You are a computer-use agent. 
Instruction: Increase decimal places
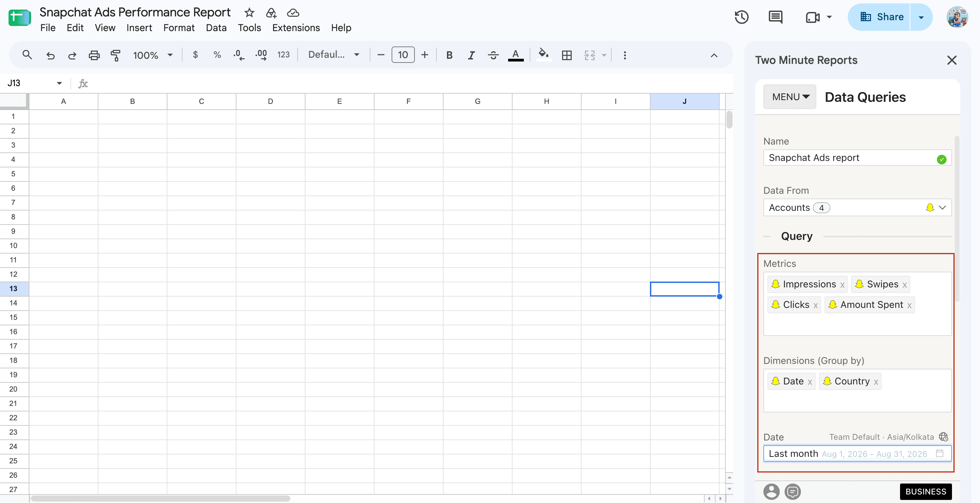coord(261,55)
